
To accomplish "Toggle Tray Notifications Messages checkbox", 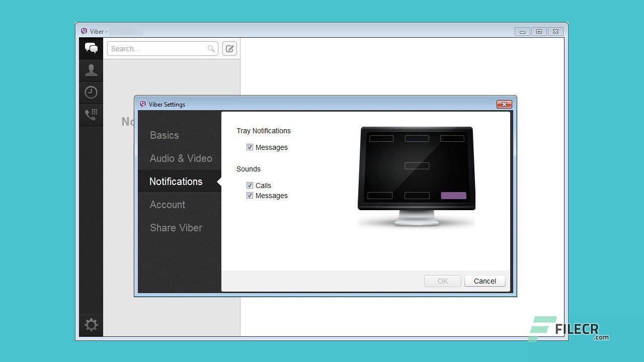I will pyautogui.click(x=250, y=147).
